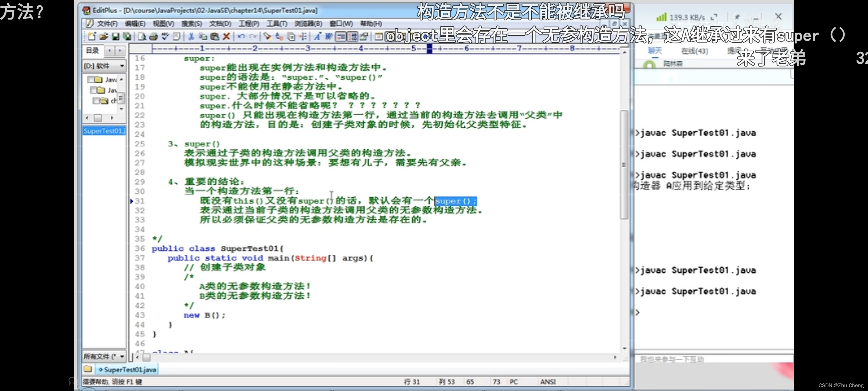Viewport: 868px width, 391px height.
Task: Click the Find flashlight icon
Action: click(x=267, y=36)
